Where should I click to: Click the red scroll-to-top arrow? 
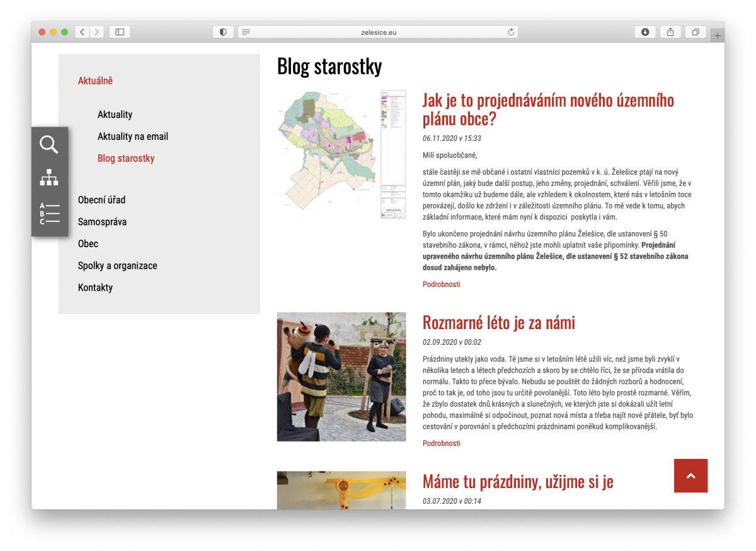(x=690, y=475)
